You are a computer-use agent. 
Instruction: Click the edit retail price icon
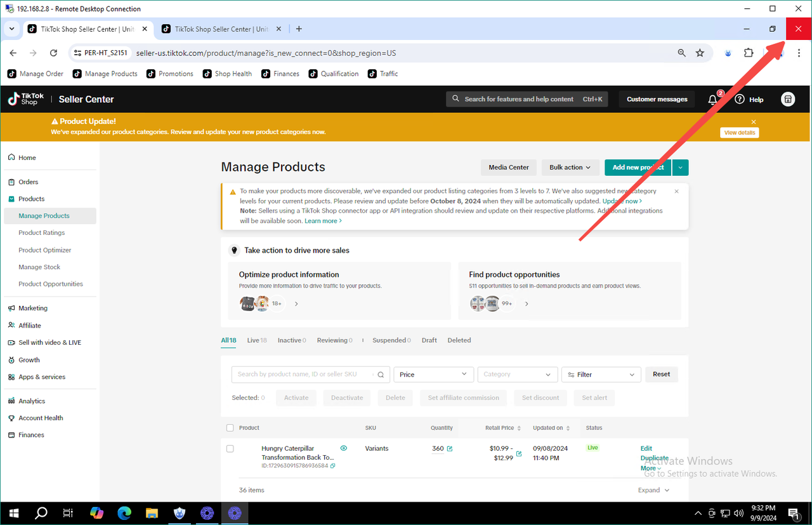tap(519, 453)
